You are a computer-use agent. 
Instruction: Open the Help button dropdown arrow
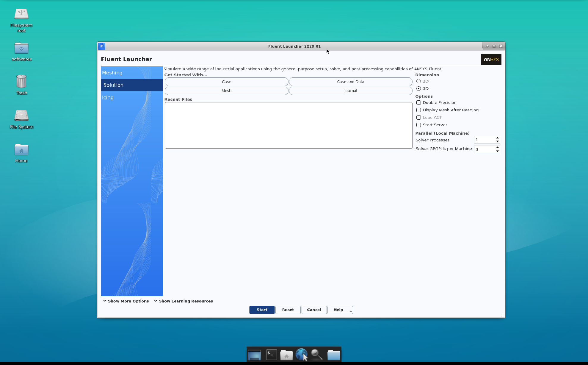(x=351, y=311)
